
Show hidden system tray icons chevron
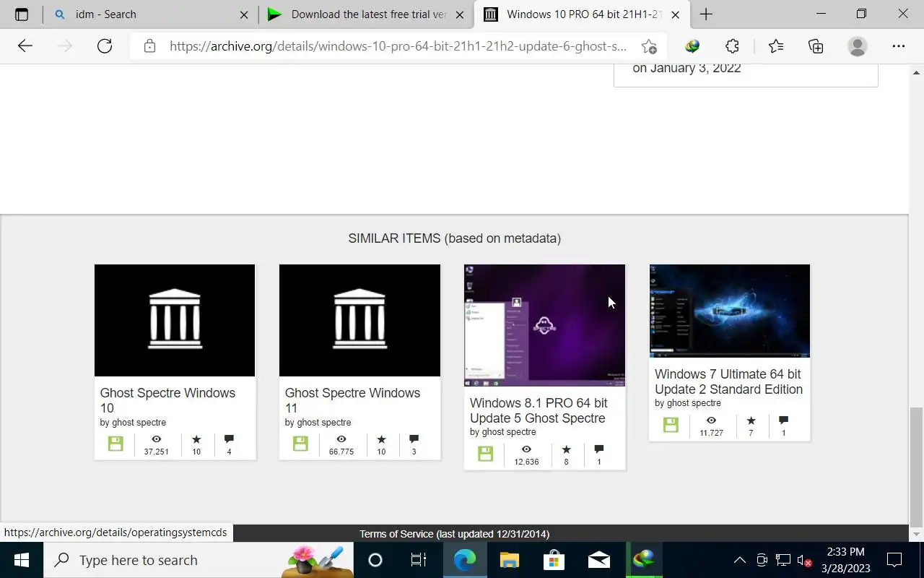pyautogui.click(x=739, y=560)
